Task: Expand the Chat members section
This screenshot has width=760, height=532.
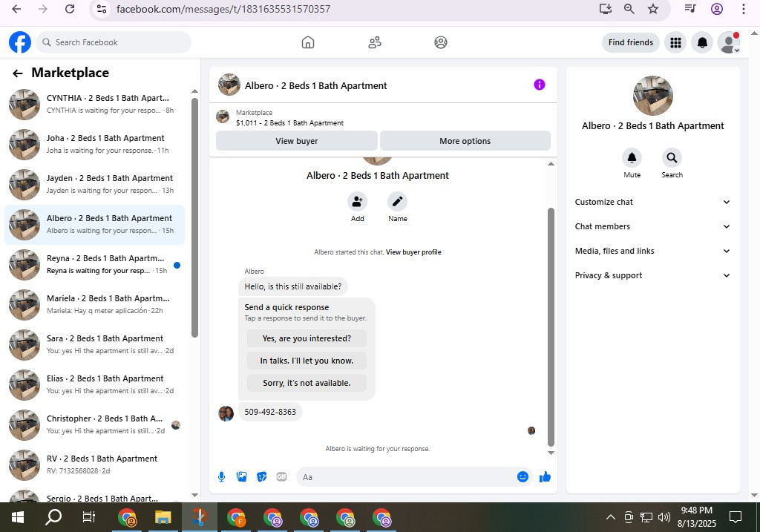Action: tap(652, 226)
